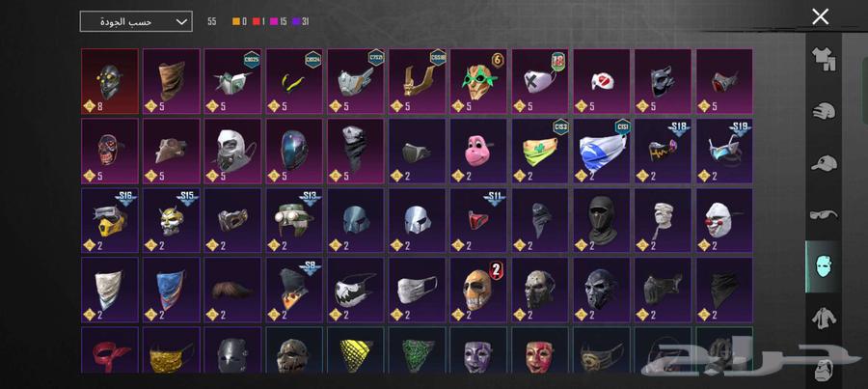The height and width of the screenshot is (389, 868).
Task: Open the jacket category icon
Action: (824, 319)
